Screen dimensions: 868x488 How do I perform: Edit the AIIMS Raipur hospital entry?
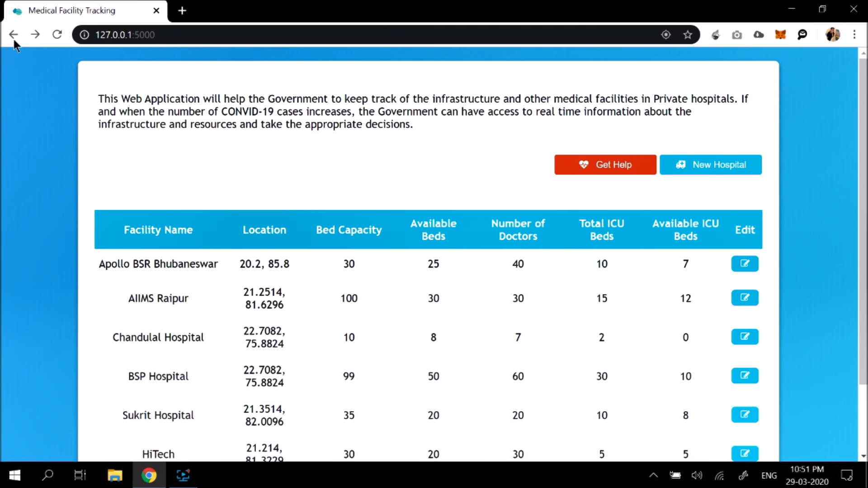tap(744, 298)
